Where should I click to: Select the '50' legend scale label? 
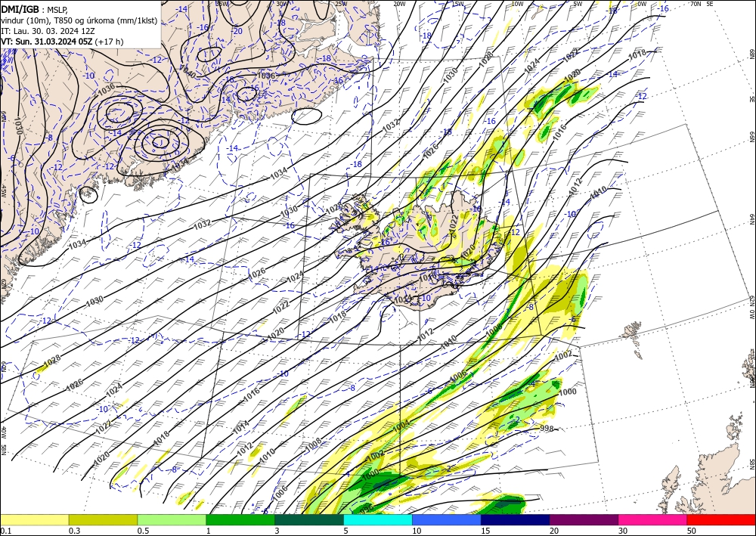coord(692,531)
